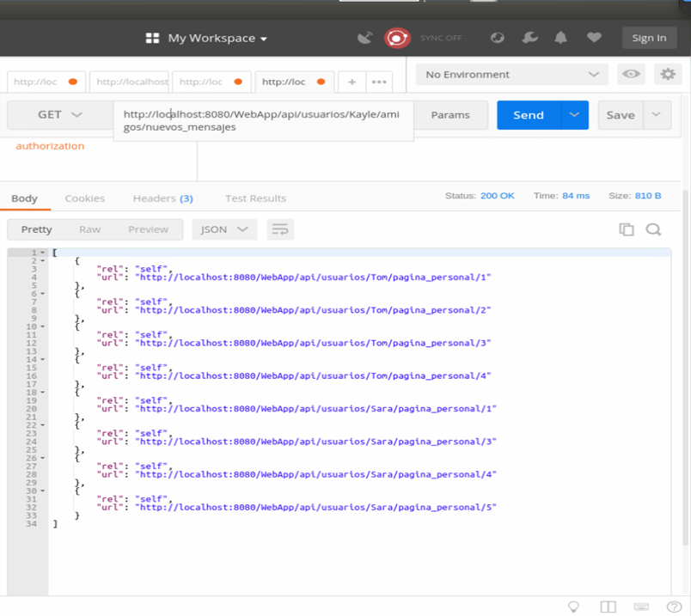
Task: Expand the Save dropdown arrow
Action: 657,115
